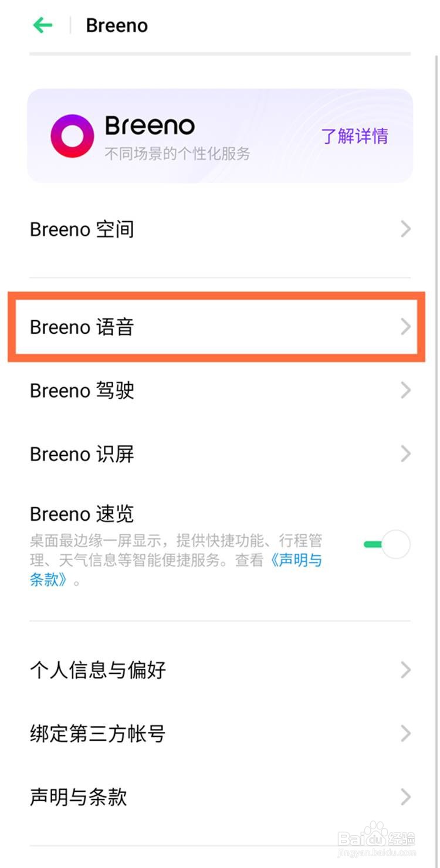The image size is (440, 868).
Task: Tap the green back arrow
Action: [x=43, y=25]
